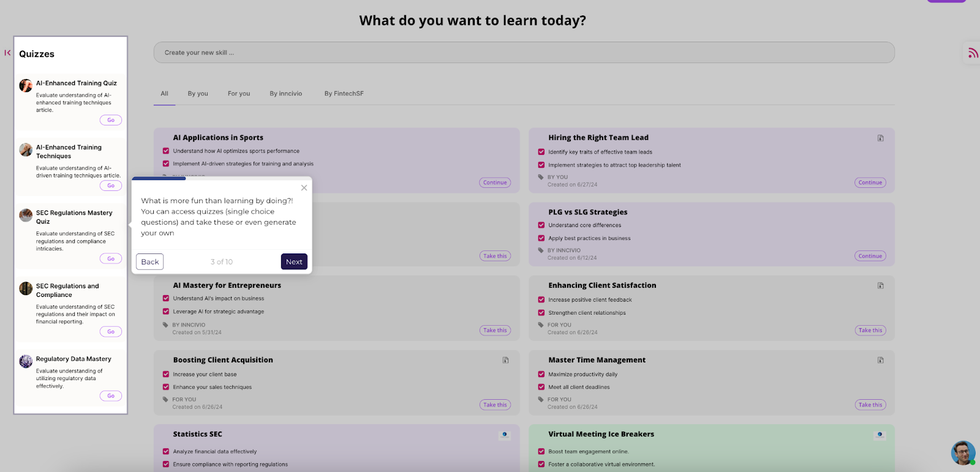980x472 pixels.
Task: Click logo icon on Virtual Meeting Ice Breakers
Action: point(880,435)
